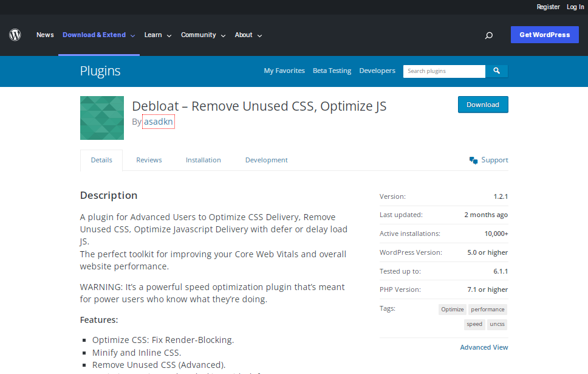Select the performance tag
This screenshot has width=588, height=374.
[487, 310]
